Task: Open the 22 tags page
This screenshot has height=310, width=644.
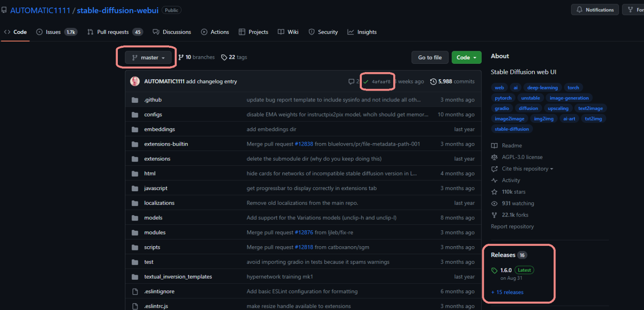Action: 234,57
